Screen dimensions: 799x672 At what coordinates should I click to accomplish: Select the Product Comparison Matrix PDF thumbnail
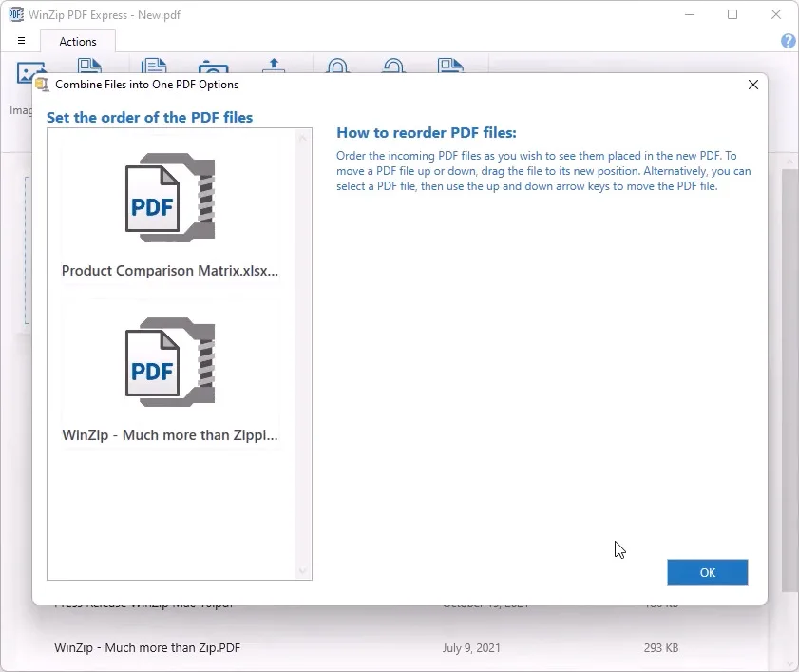170,198
